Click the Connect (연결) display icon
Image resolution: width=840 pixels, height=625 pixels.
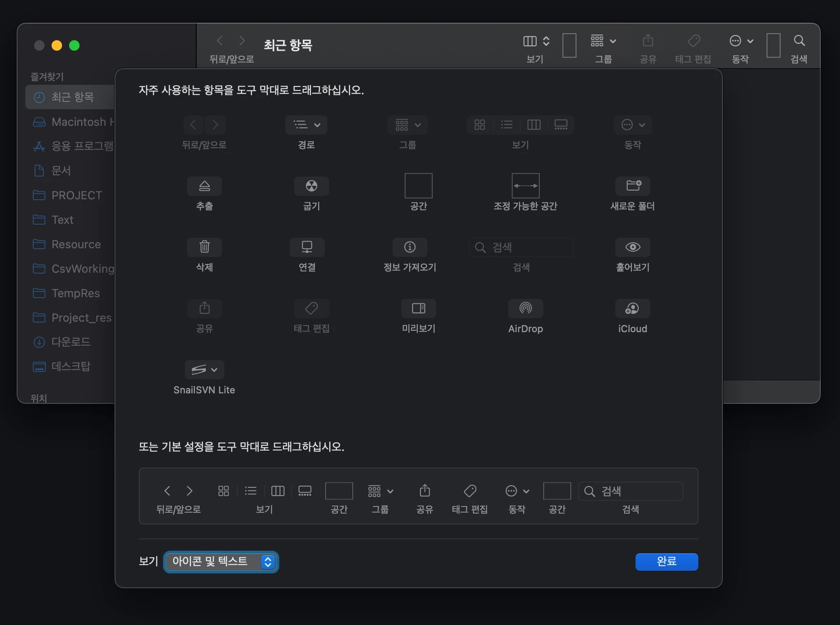307,247
